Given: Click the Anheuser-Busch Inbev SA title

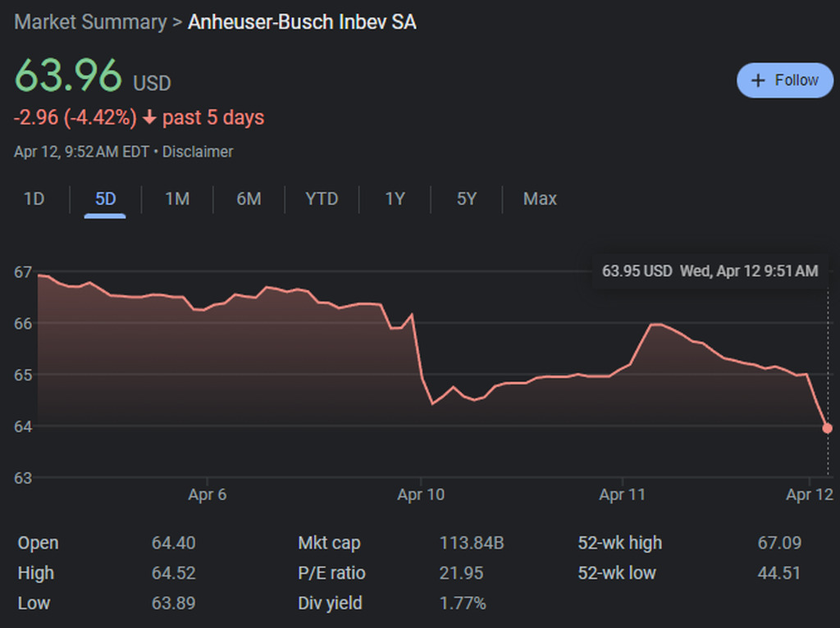Looking at the screenshot, I should pyautogui.click(x=302, y=22).
